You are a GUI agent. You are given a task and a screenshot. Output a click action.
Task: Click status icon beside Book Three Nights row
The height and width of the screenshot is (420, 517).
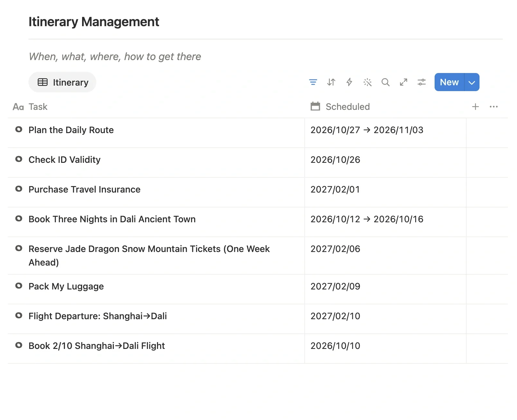[19, 218]
